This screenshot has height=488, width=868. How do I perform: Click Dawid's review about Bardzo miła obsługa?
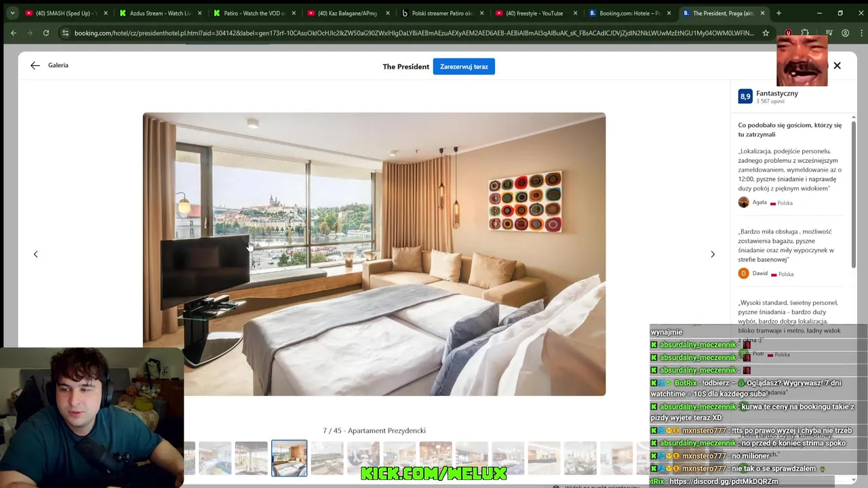(x=787, y=245)
